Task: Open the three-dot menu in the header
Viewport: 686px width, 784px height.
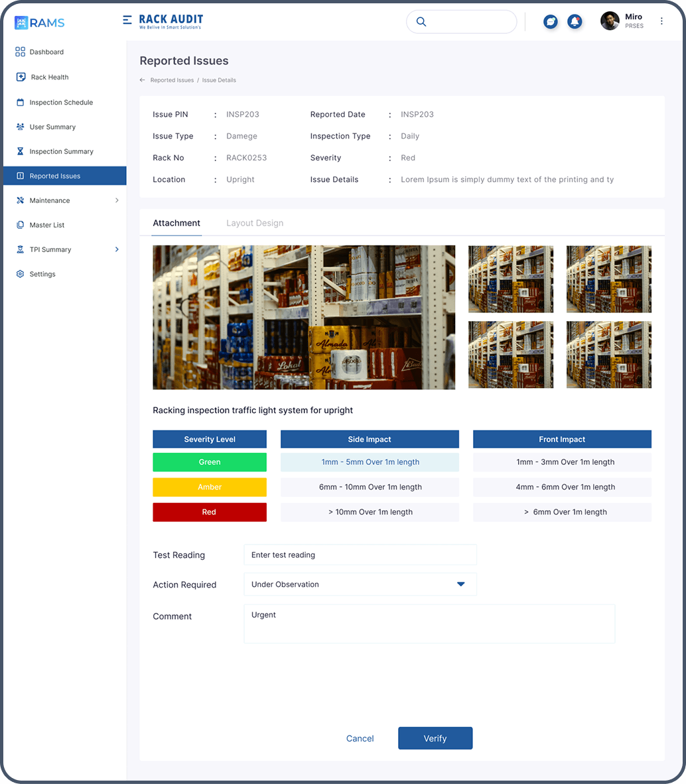Action: [661, 21]
